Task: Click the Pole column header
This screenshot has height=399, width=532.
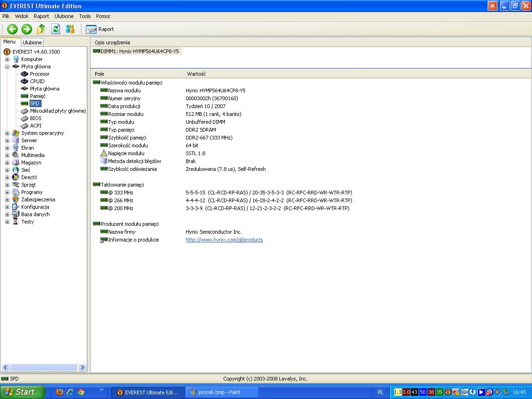Action: [137, 73]
